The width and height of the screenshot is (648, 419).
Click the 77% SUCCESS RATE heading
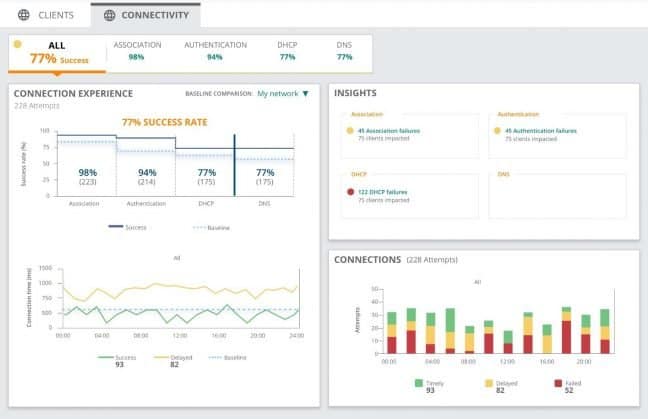tap(164, 122)
